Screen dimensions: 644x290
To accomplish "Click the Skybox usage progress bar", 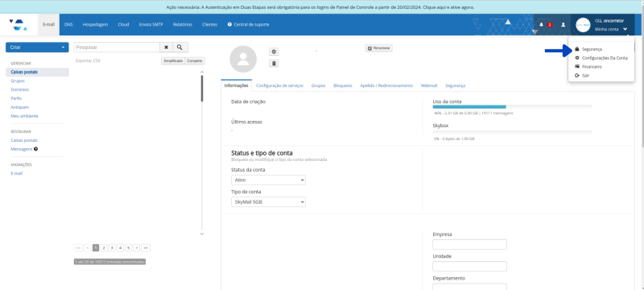I will [x=512, y=132].
